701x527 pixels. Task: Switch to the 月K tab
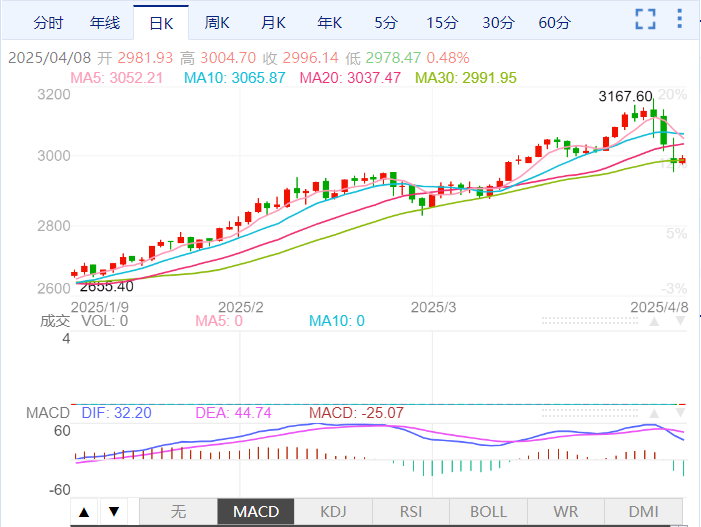pos(273,22)
